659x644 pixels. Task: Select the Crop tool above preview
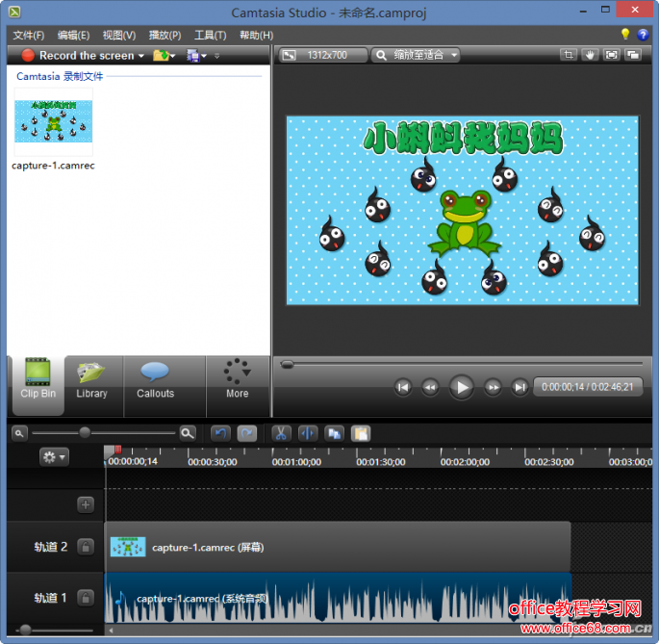tap(570, 55)
